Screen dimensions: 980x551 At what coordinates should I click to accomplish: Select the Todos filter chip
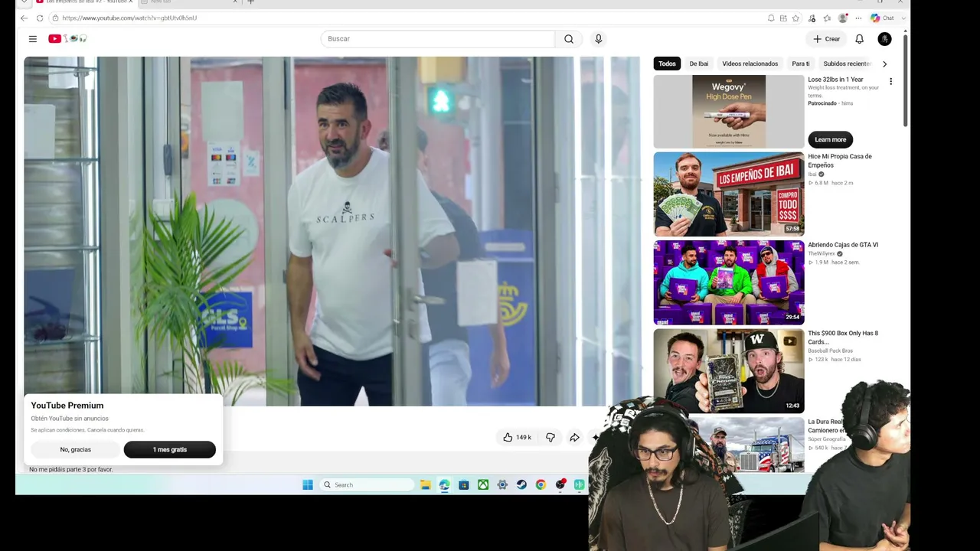667,64
